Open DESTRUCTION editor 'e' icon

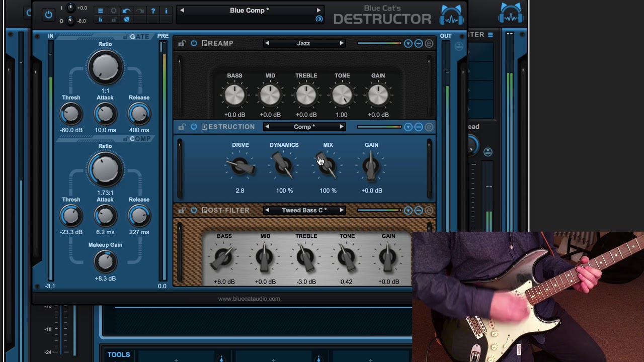429,127
